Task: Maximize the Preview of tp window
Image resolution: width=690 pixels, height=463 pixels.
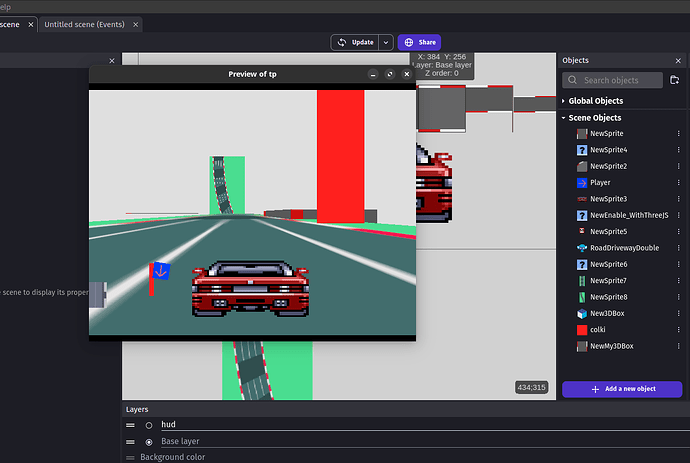Action: 390,74
